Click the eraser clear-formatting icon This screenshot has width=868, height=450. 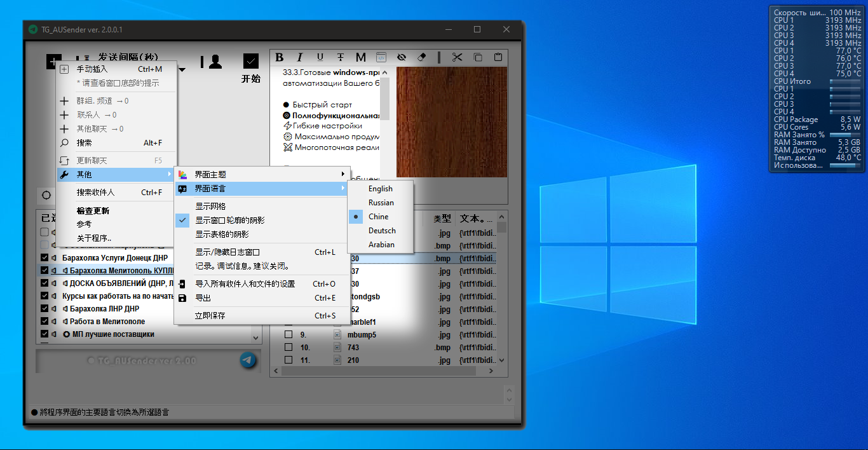point(421,57)
